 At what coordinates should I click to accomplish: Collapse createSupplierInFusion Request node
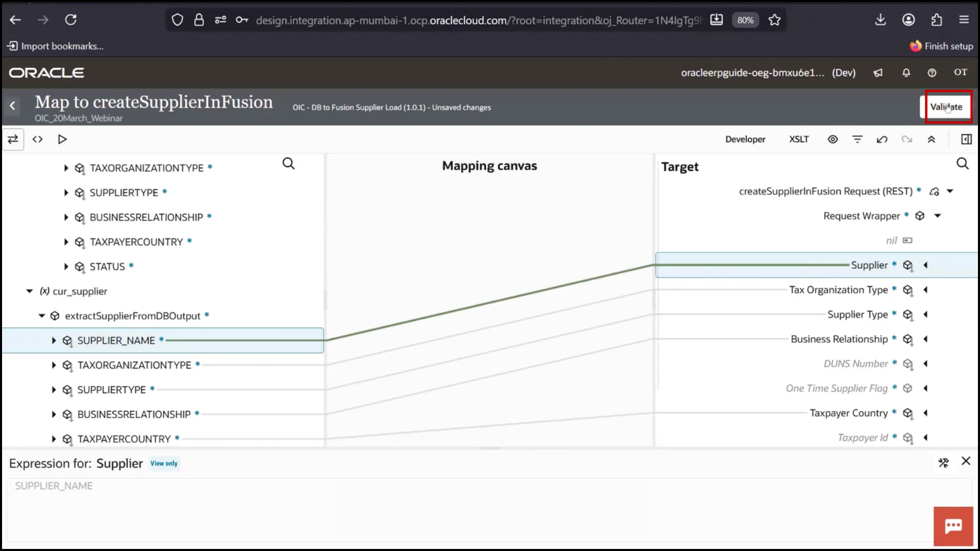[950, 191]
